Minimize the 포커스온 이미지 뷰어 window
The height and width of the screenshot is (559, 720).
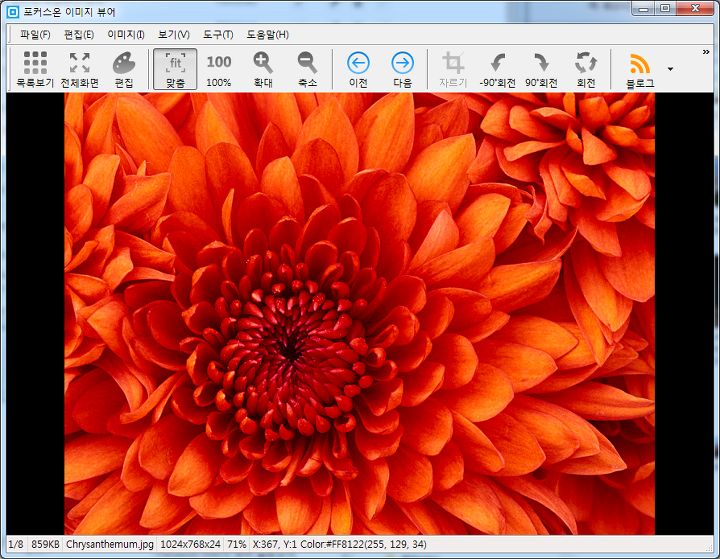(x=643, y=8)
